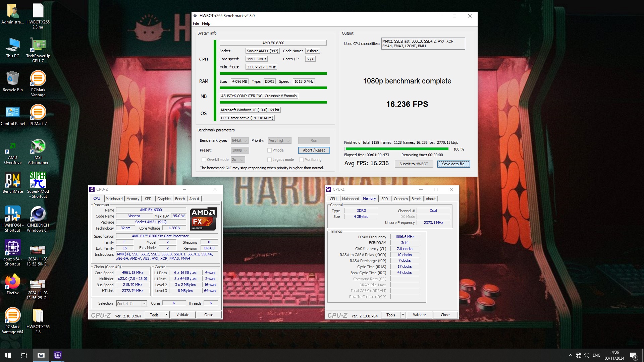Open Windows Start menu
This screenshot has width=644, height=362.
click(8, 355)
